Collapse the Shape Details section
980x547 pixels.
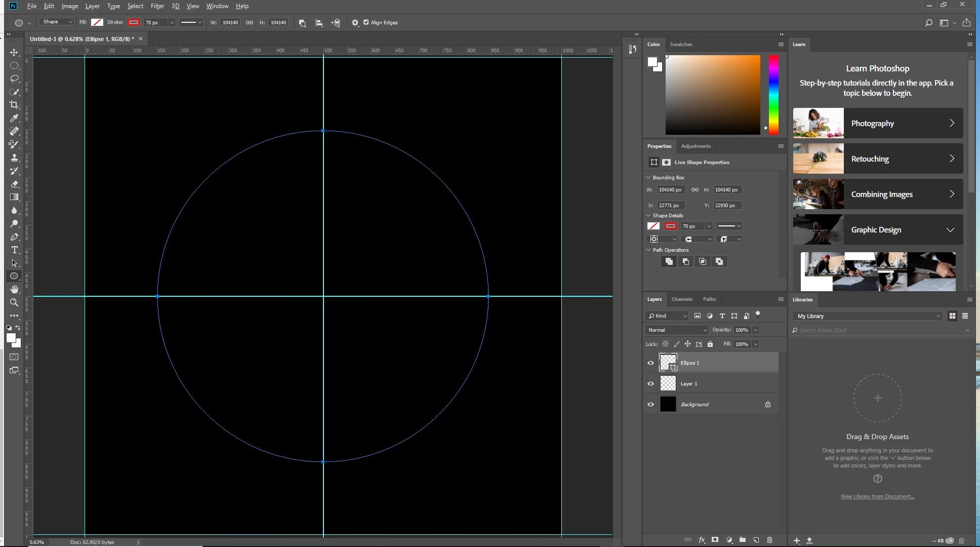pyautogui.click(x=648, y=215)
